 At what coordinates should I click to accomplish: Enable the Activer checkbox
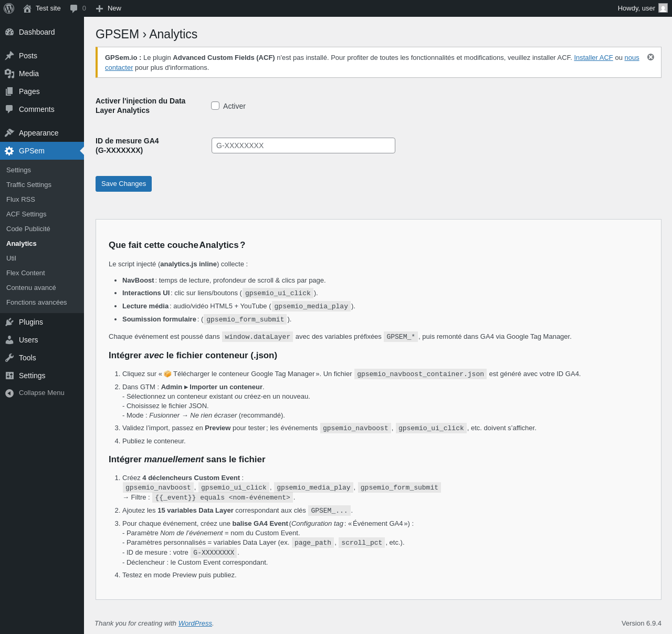pyautogui.click(x=215, y=106)
